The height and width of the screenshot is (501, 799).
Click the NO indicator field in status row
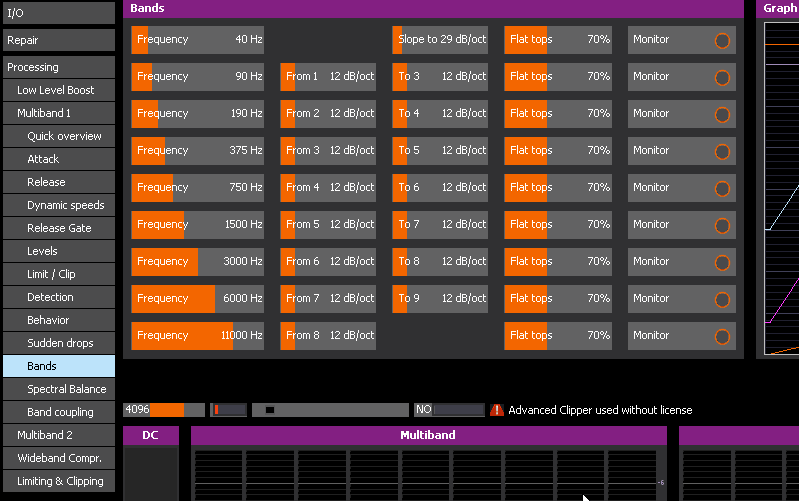click(x=449, y=410)
